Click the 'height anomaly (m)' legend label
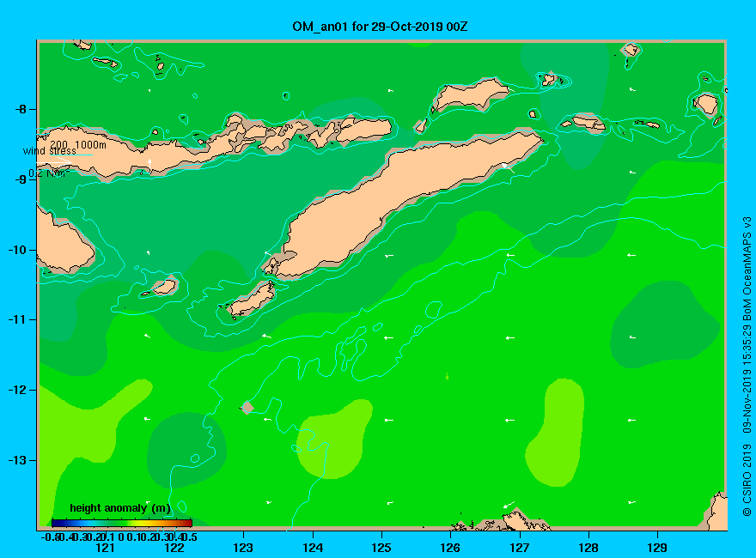This screenshot has height=558, width=756. click(x=120, y=508)
